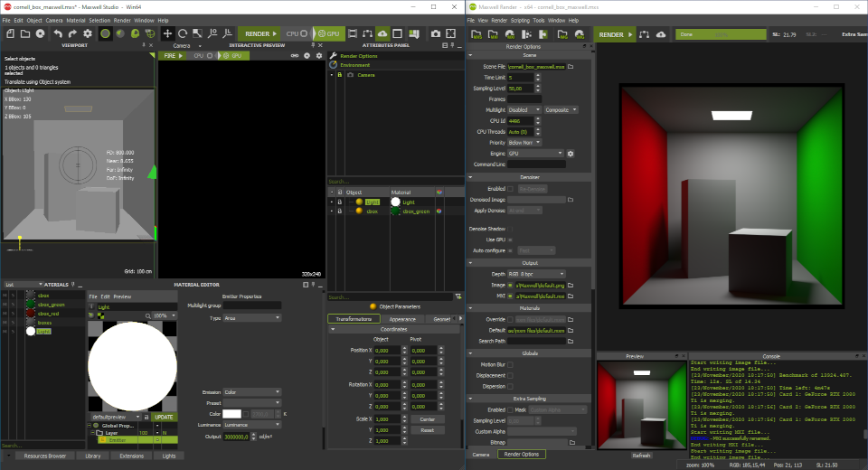
Task: Click the cloud render icon in Studio toolbar
Action: pyautogui.click(x=382, y=33)
